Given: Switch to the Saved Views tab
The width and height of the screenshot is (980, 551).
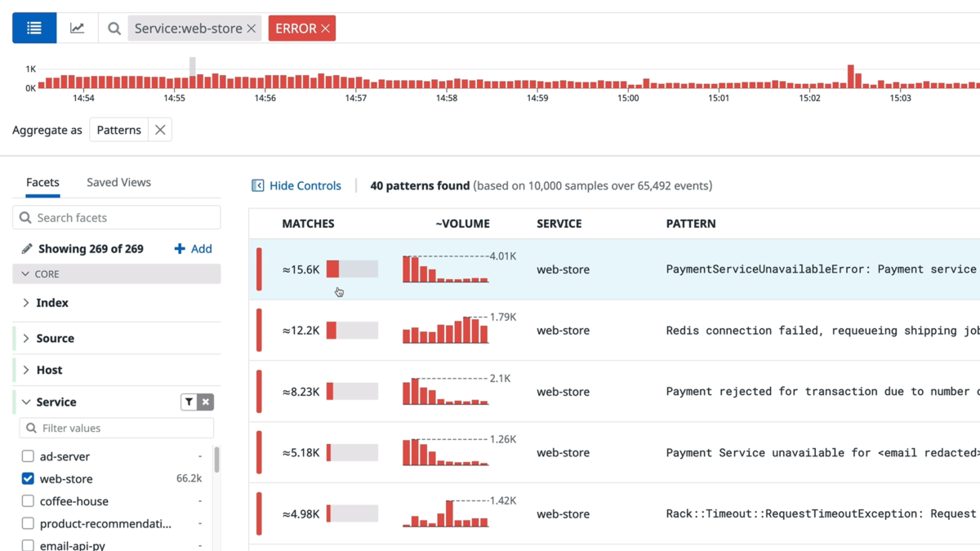Looking at the screenshot, I should [x=118, y=182].
